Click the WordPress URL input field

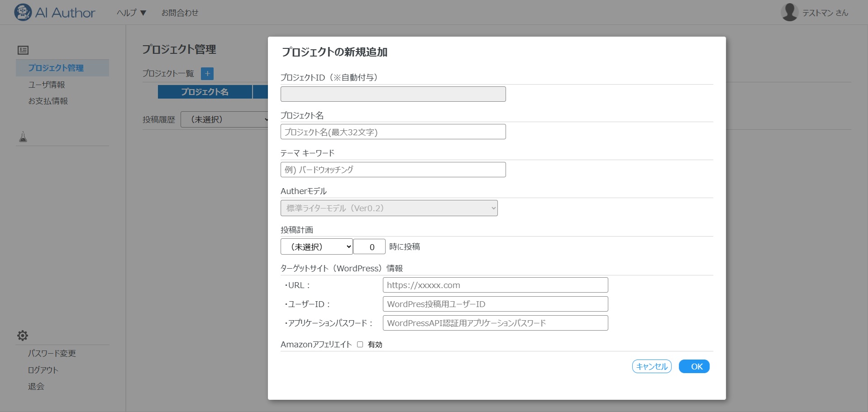[x=495, y=285]
